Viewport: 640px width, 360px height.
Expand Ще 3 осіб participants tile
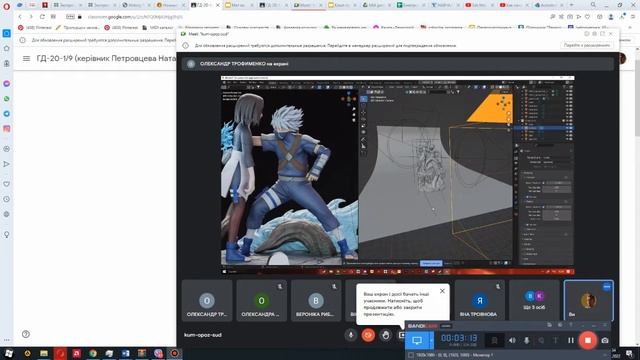tap(534, 300)
